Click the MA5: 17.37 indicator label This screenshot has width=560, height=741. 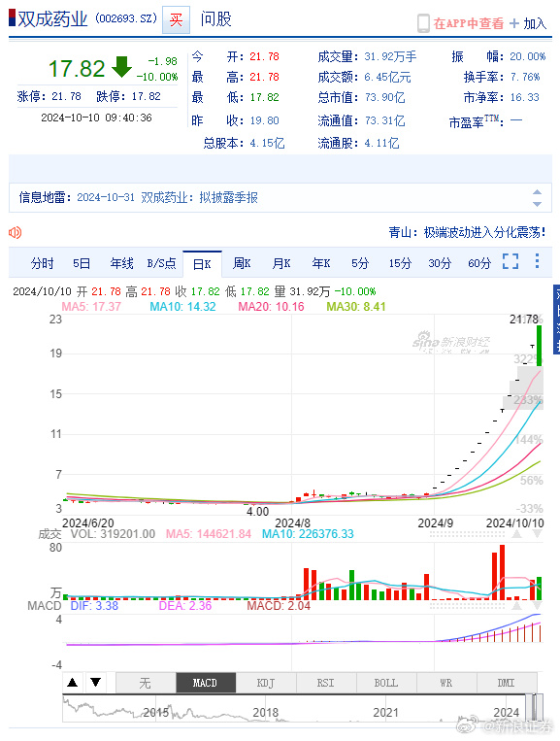pos(91,307)
